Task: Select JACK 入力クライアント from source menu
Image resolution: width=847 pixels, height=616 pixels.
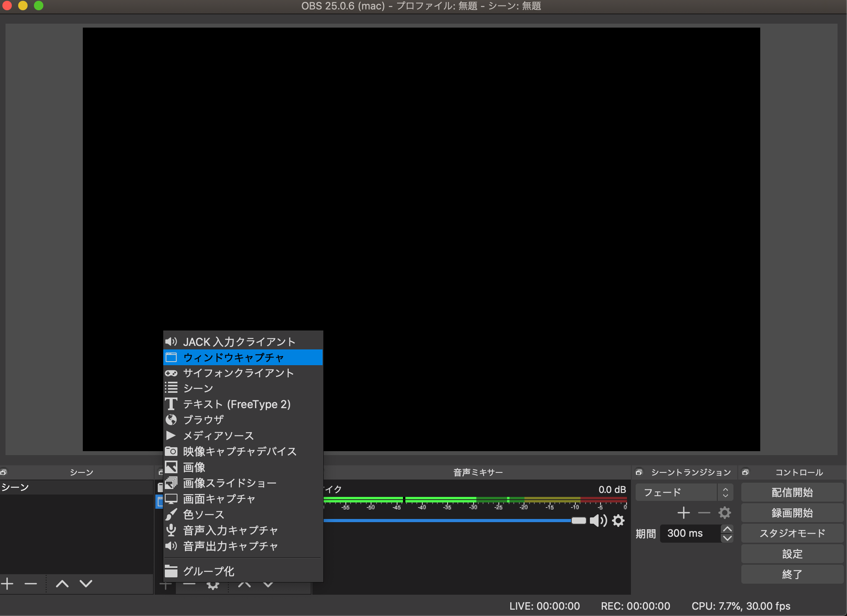Action: point(243,342)
